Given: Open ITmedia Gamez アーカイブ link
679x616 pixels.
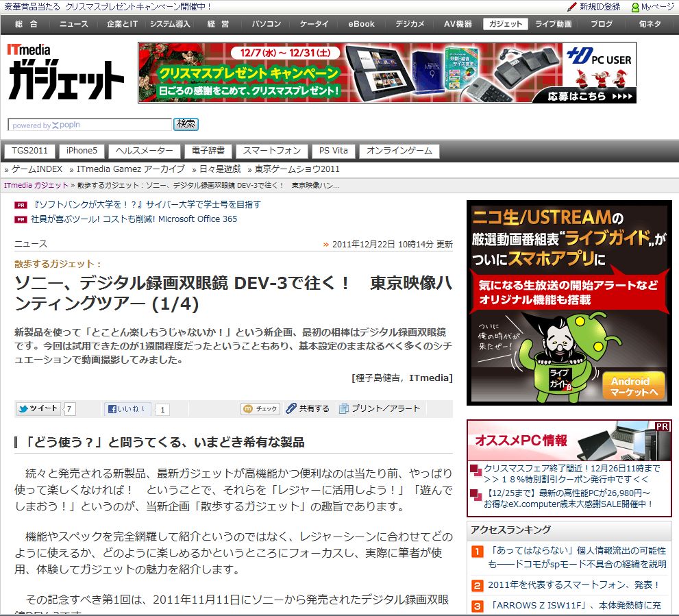Looking at the screenshot, I should coord(131,169).
